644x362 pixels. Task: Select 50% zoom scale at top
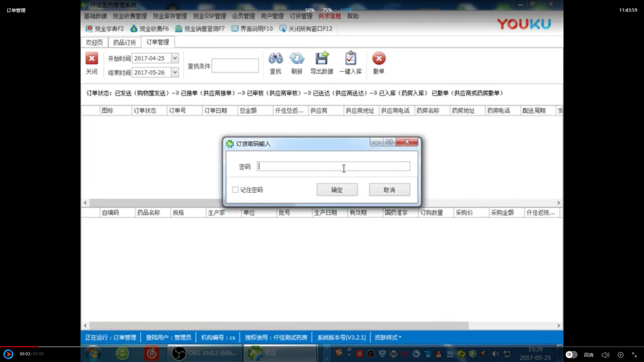310,10
